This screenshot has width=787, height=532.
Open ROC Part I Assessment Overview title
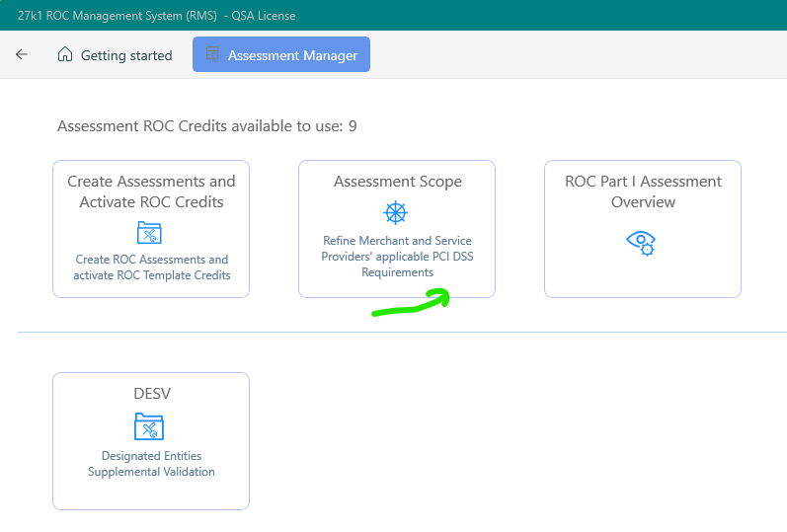[643, 191]
